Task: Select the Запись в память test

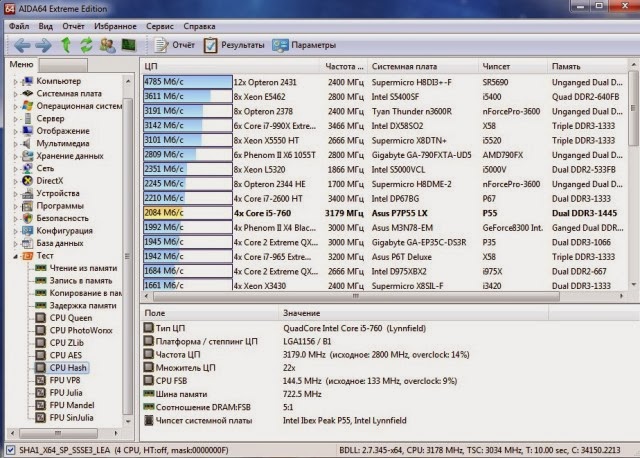Action: pos(81,280)
